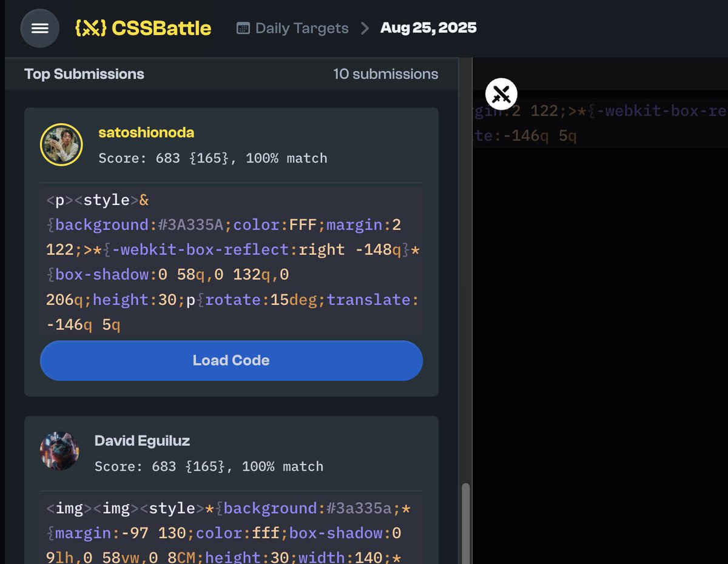Click the CSSBattle logo
The height and width of the screenshot is (564, 728).
click(143, 28)
